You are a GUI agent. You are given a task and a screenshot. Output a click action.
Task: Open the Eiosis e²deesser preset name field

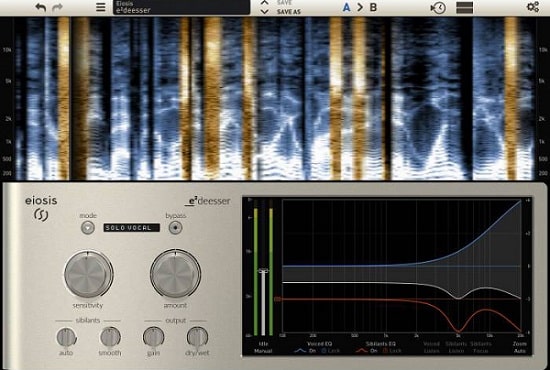pyautogui.click(x=181, y=7)
